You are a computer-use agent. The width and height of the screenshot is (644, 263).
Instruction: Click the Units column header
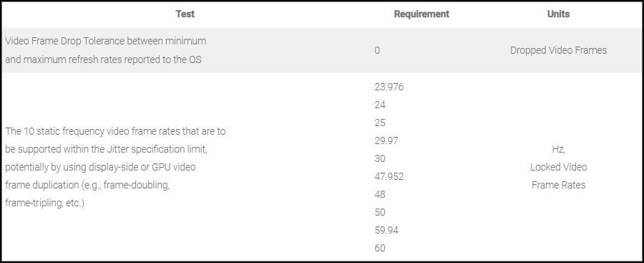point(558,14)
